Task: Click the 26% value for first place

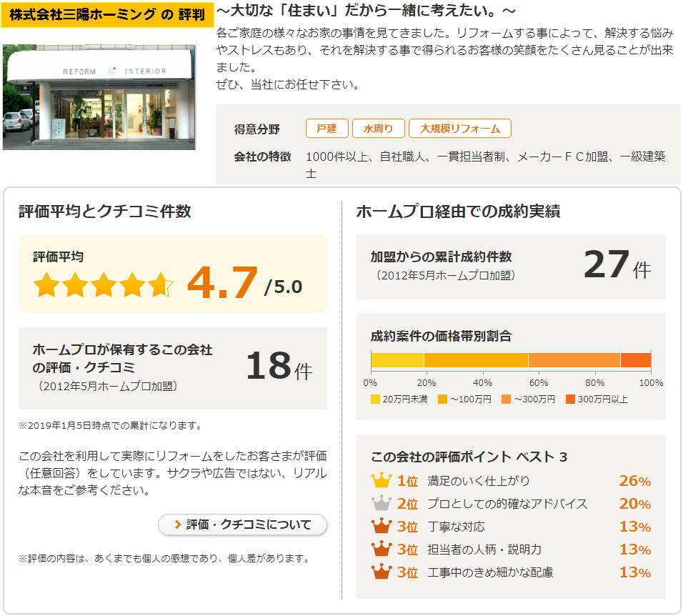Action: point(635,481)
